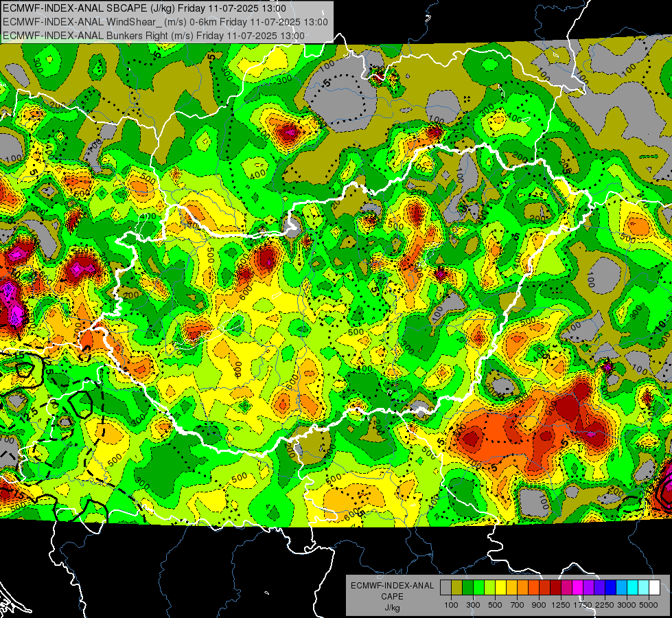Click the legend tick label 500
672x618 pixels.
[495, 605]
